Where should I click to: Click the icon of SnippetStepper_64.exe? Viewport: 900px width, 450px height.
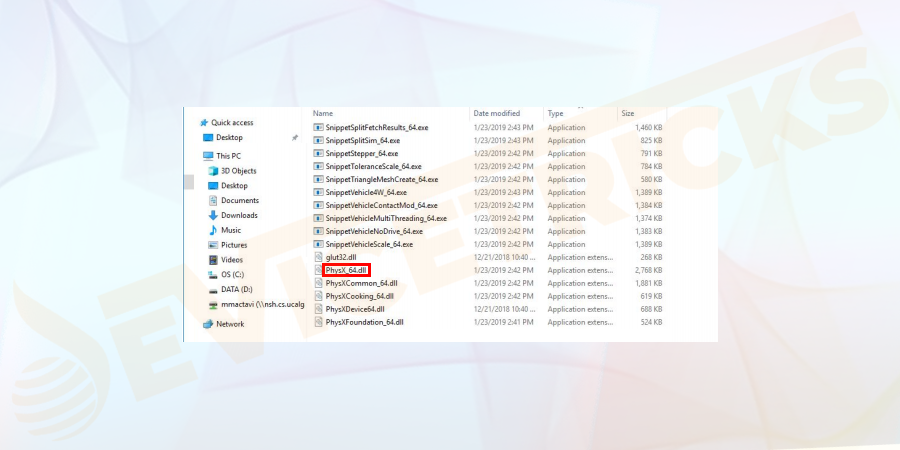click(x=319, y=153)
